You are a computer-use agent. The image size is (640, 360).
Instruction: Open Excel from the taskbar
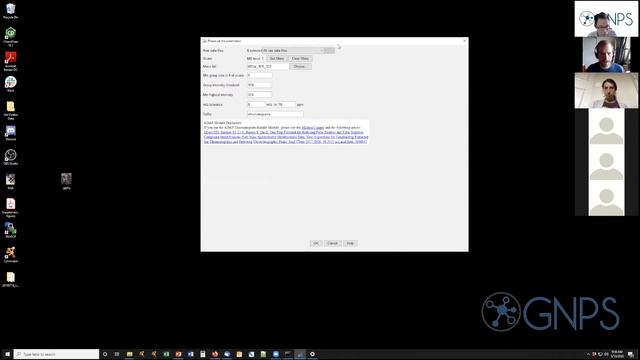166,354
